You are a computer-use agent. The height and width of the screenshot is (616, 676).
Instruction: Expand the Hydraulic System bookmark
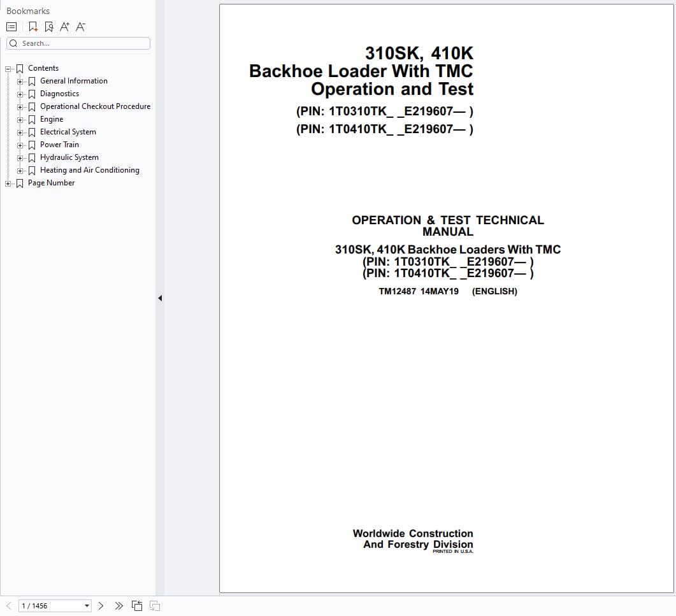point(20,158)
